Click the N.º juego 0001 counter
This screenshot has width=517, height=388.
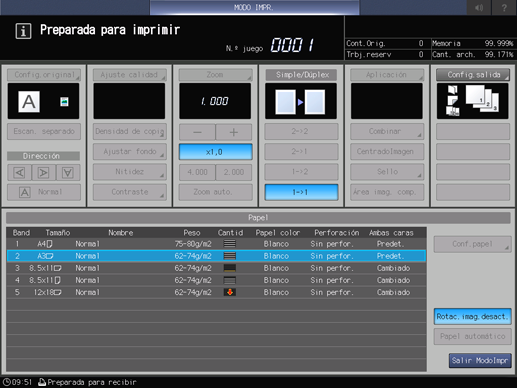click(x=292, y=45)
